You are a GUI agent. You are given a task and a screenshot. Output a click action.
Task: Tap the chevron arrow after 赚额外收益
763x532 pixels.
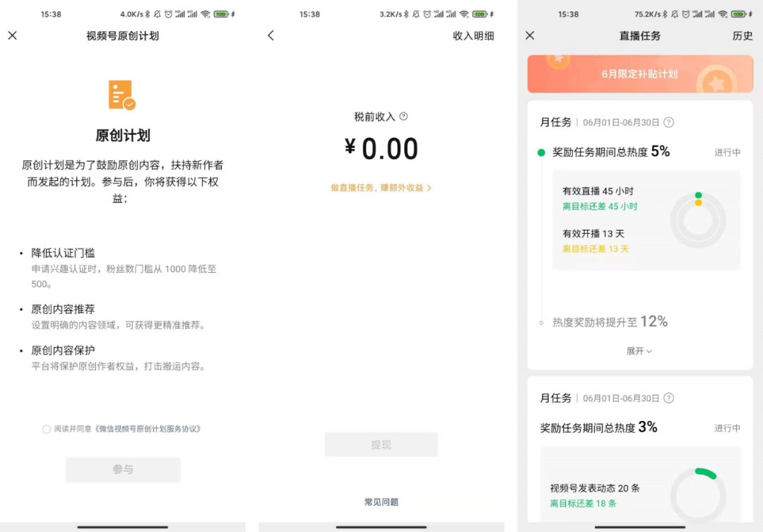(x=430, y=188)
